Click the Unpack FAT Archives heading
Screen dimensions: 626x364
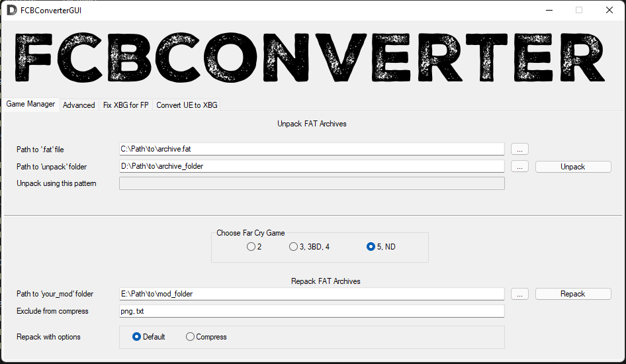click(312, 124)
